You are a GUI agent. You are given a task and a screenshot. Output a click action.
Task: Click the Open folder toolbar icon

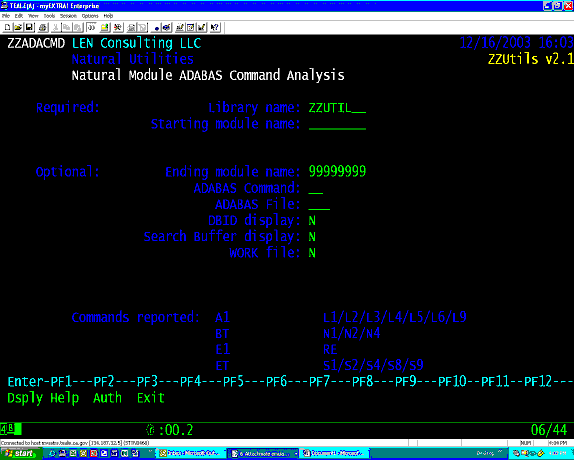(x=18, y=27)
